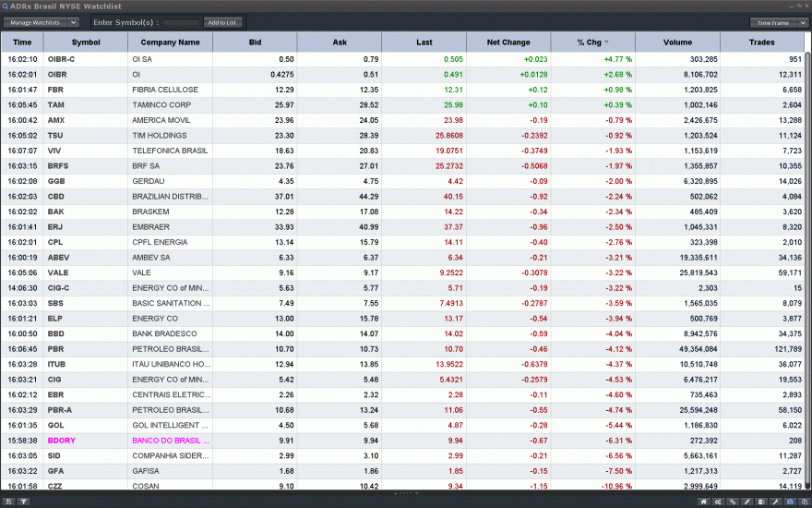812x508 pixels.
Task: Focus the Enter Symbol(s) input field
Action: pos(181,22)
